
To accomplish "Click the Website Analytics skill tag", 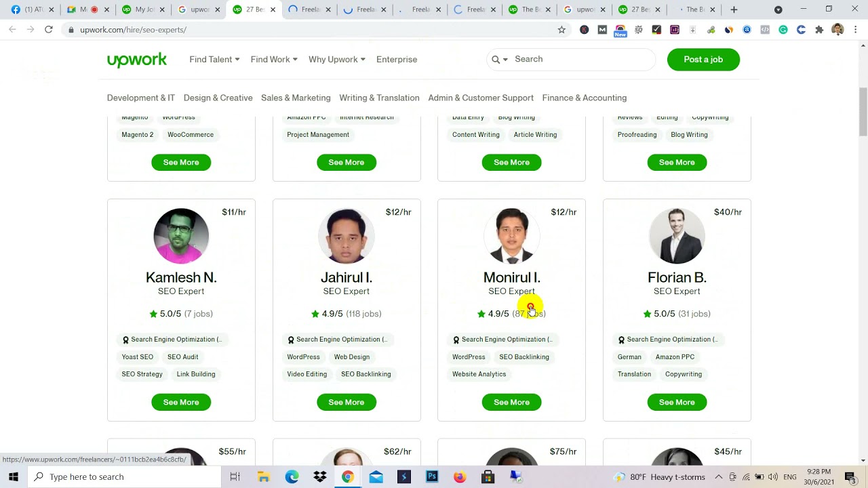I will 479,374.
